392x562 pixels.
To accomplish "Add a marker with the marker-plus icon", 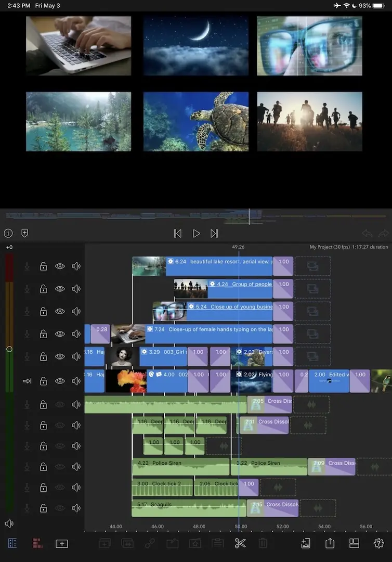I will pos(24,233).
